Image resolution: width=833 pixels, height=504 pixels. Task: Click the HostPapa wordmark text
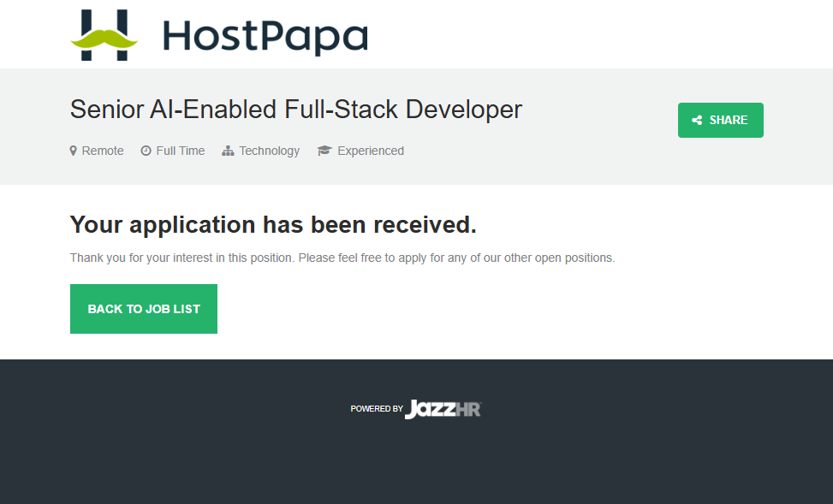(x=265, y=37)
